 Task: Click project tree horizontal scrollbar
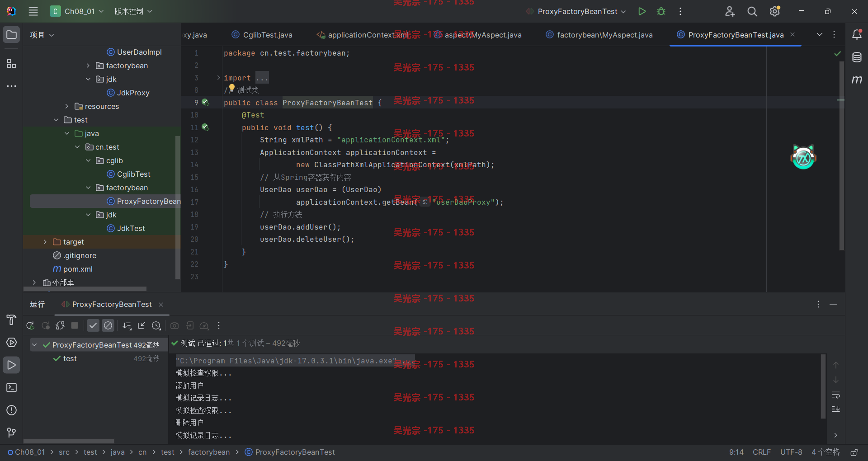[x=85, y=288]
